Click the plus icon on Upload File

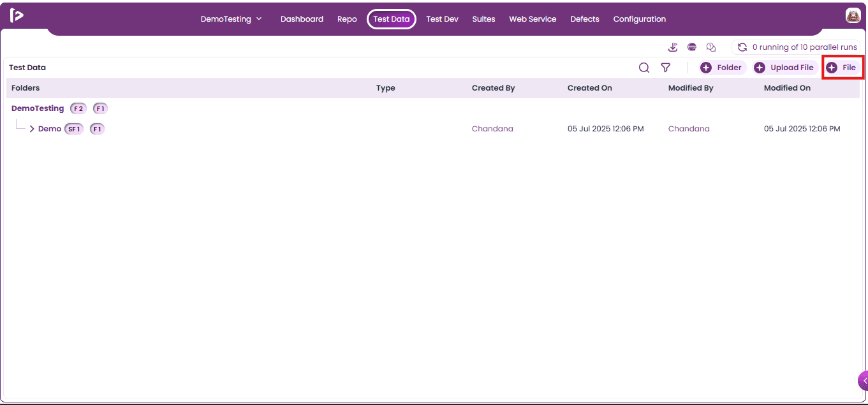point(760,68)
